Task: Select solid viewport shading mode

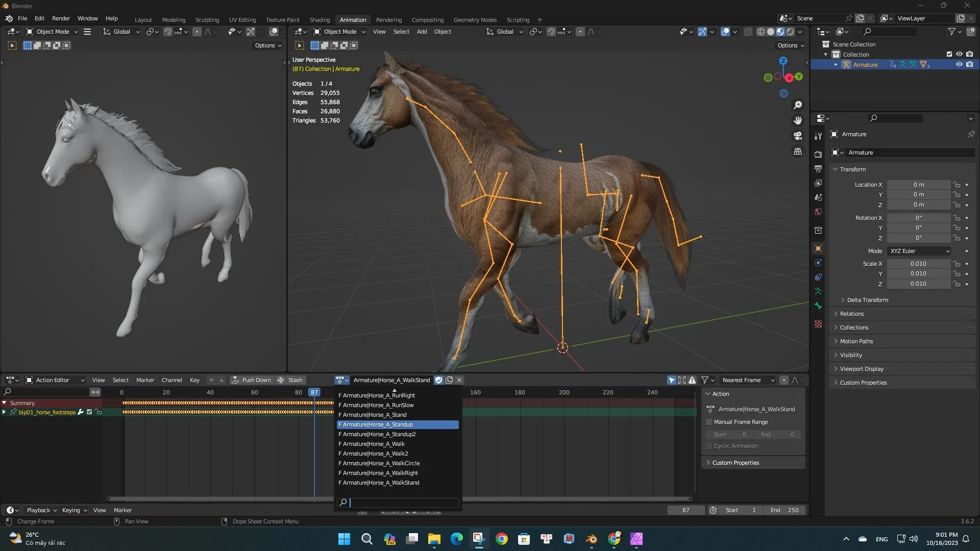Action: click(x=771, y=32)
